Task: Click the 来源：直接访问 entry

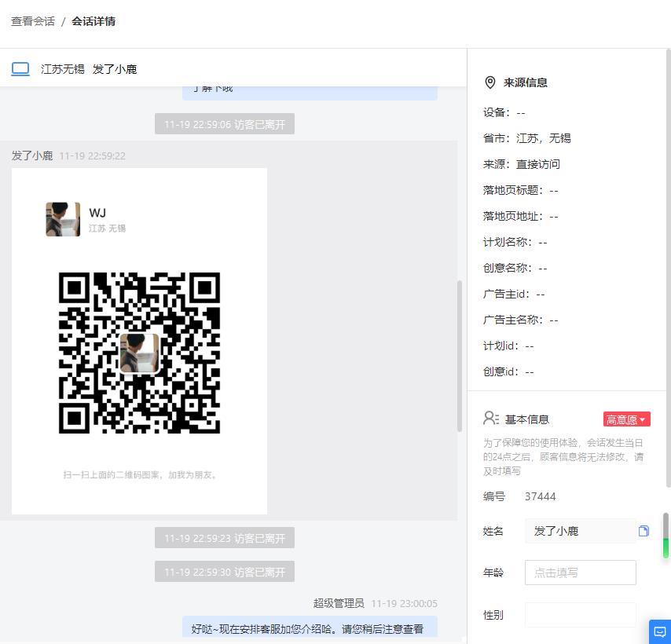Action: pos(521,164)
